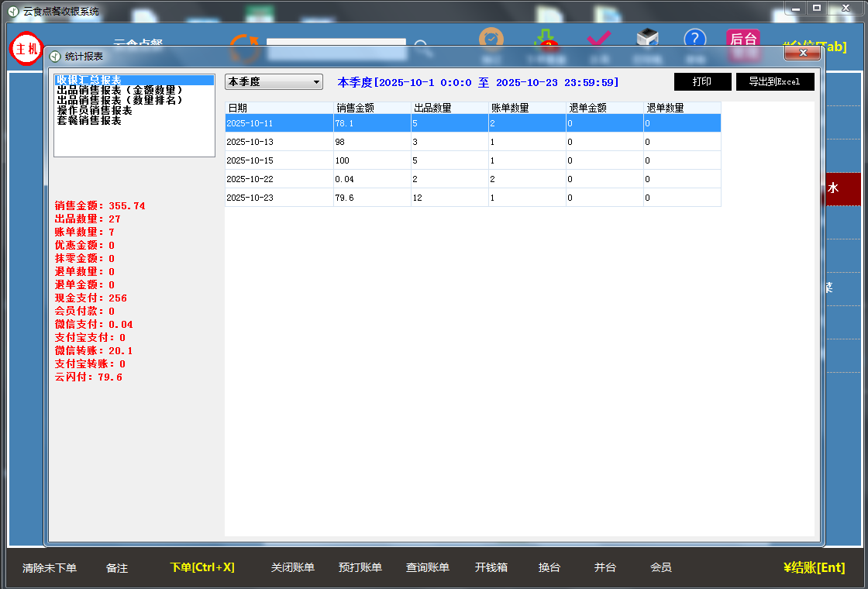This screenshot has height=589, width=868.
Task: Click the red 主机 host icon
Action: (26, 49)
